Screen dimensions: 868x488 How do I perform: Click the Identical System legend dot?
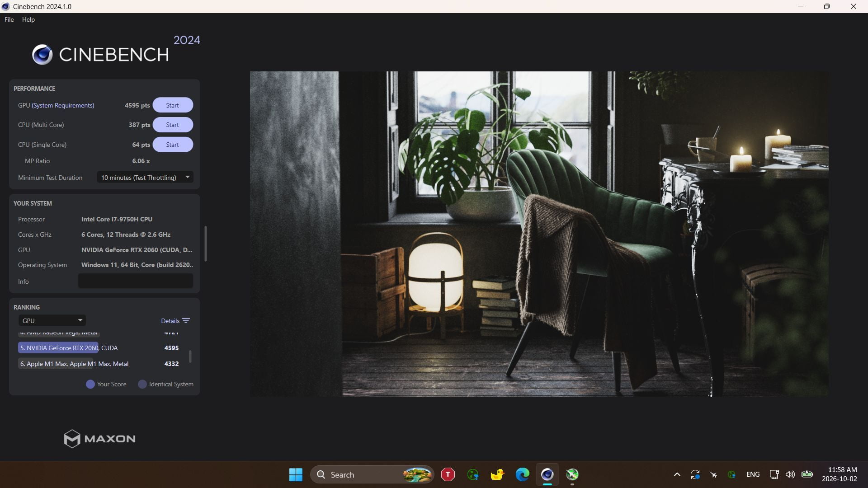(x=142, y=384)
